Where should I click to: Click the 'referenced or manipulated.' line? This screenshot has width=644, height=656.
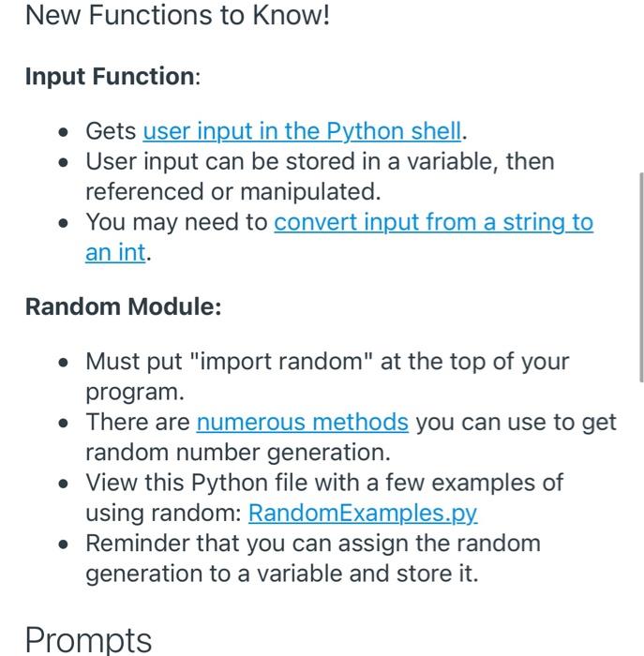233,191
